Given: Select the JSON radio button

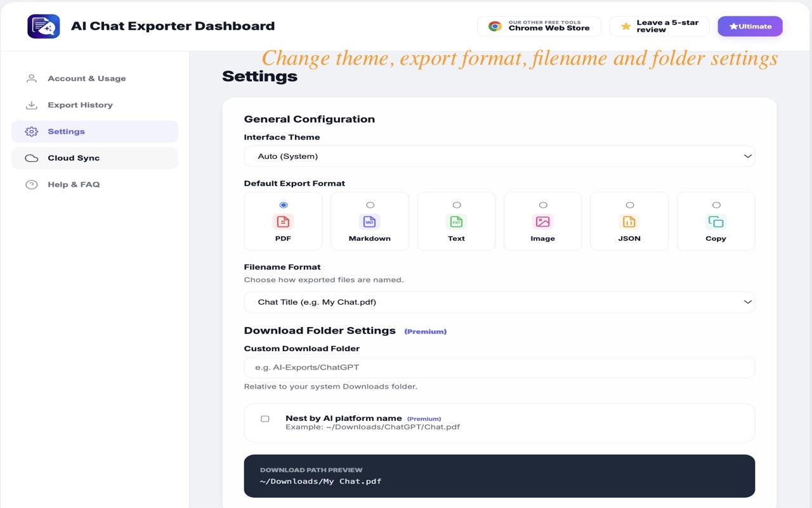Looking at the screenshot, I should 630,205.
